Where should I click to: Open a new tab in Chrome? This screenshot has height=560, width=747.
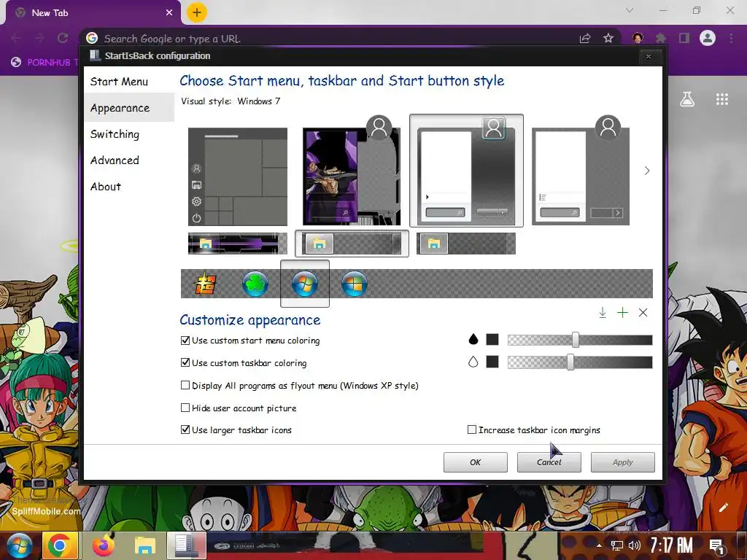(197, 12)
